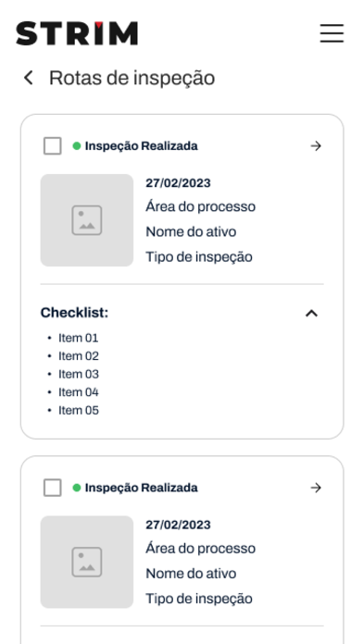Click first card's Nome do ativo text
Viewport: 363px width, 644px height.
[191, 231]
